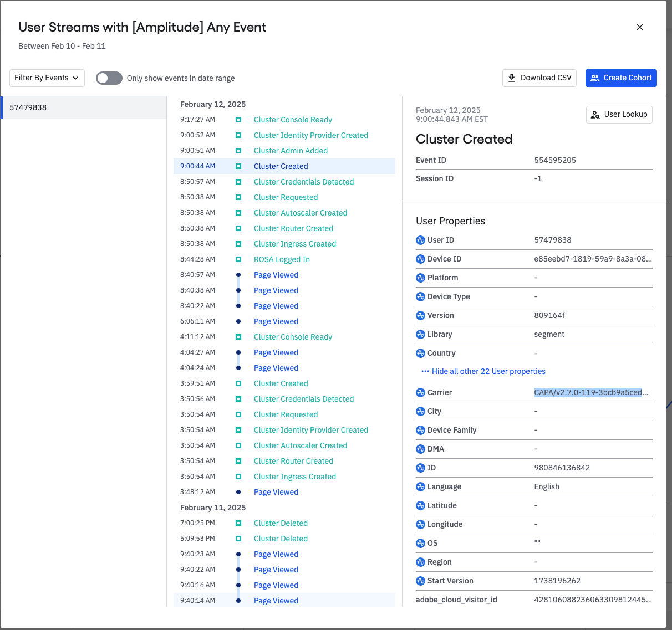
Task: Click the Amplitude icon beside OS
Action: 420,543
